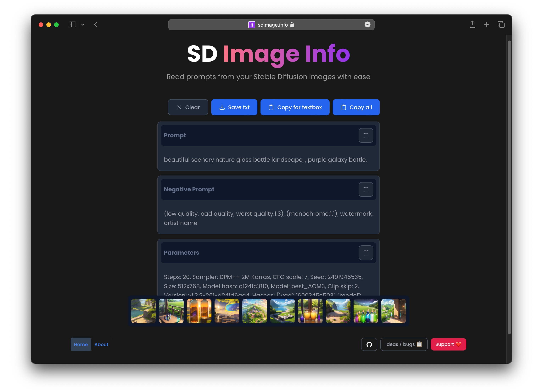Go back with the browser arrow

[x=96, y=25]
